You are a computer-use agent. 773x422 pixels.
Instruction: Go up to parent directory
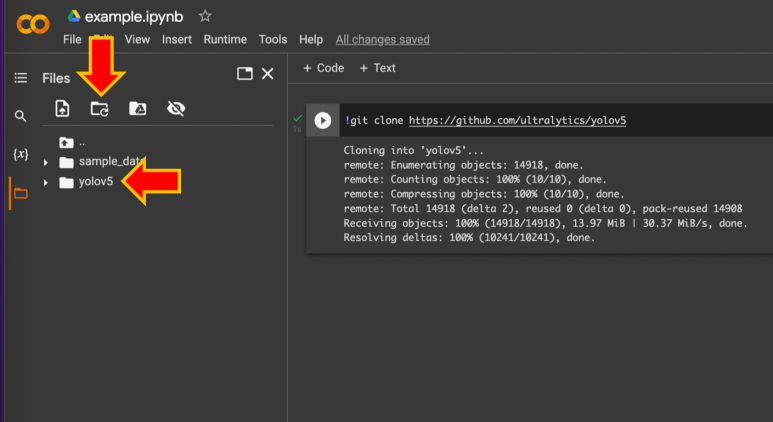point(67,142)
